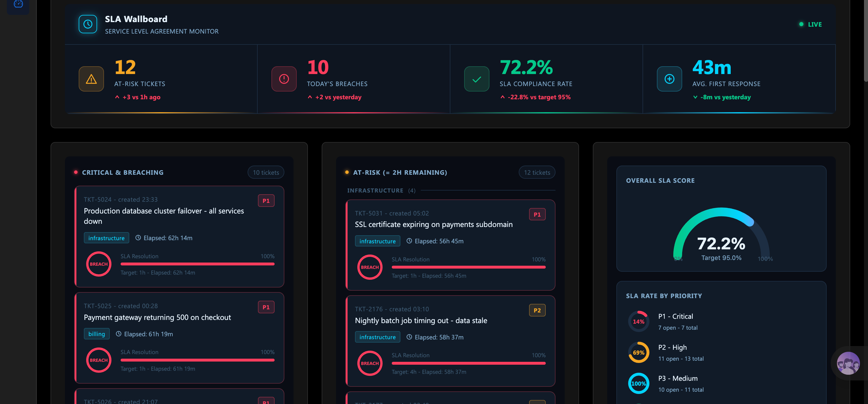
Task: Click the 14% ring for P1 - Critical
Action: click(639, 322)
